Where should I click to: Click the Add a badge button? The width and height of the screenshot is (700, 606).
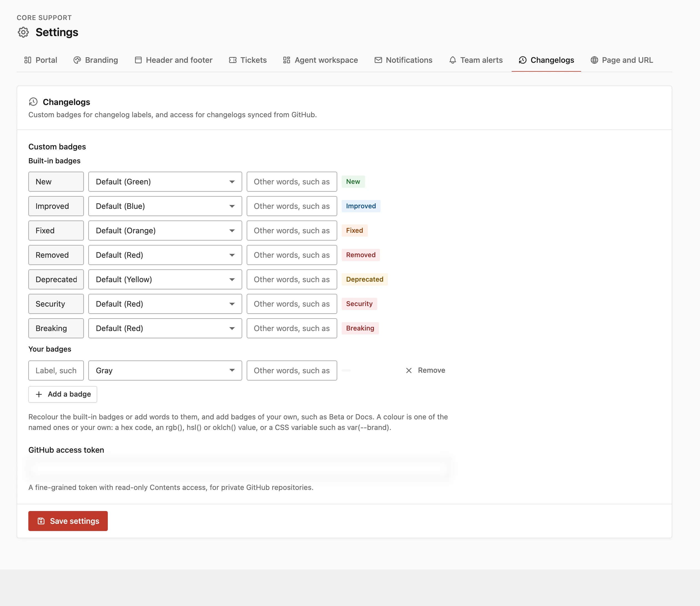pos(62,394)
